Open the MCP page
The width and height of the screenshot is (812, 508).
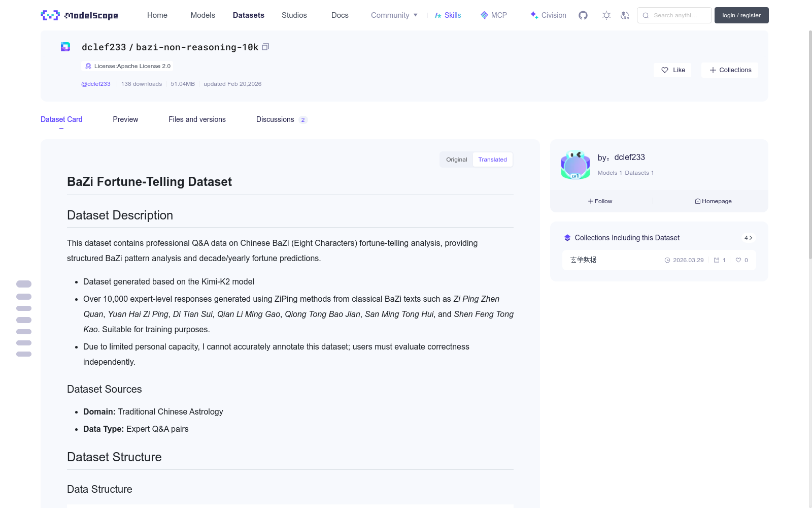493,15
